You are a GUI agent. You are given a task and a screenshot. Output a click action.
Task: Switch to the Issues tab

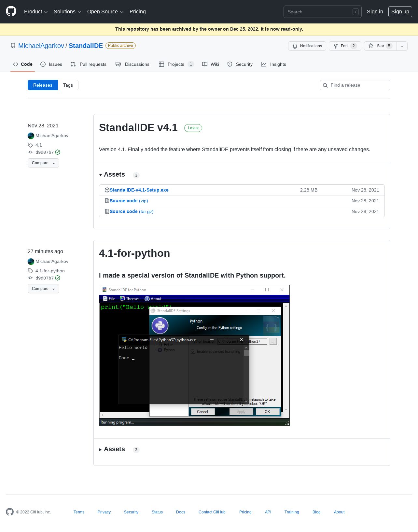point(51,64)
